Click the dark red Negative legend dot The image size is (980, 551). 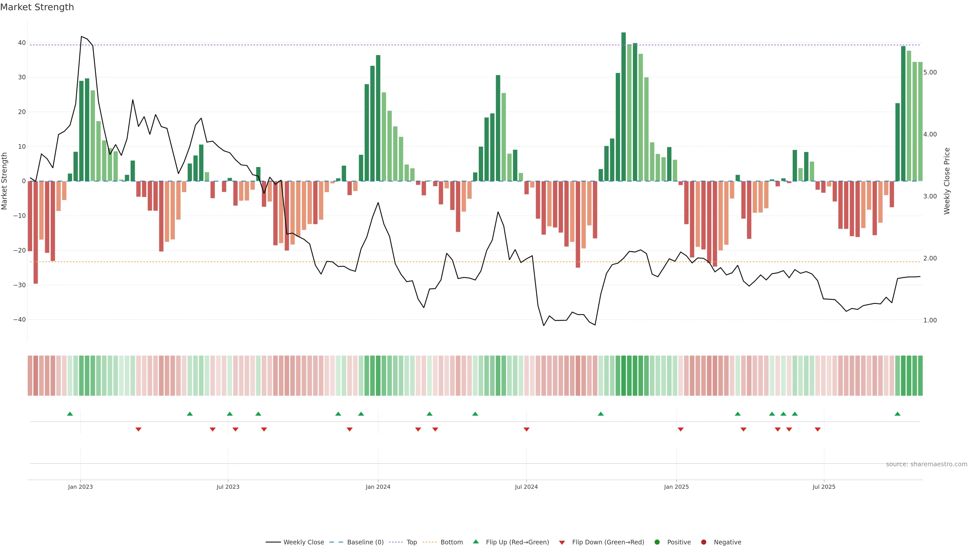pyautogui.click(x=703, y=542)
